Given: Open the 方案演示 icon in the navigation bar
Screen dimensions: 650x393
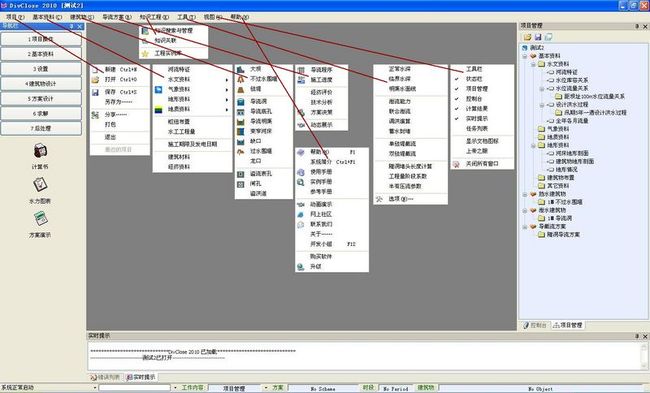Looking at the screenshot, I should pos(40,218).
